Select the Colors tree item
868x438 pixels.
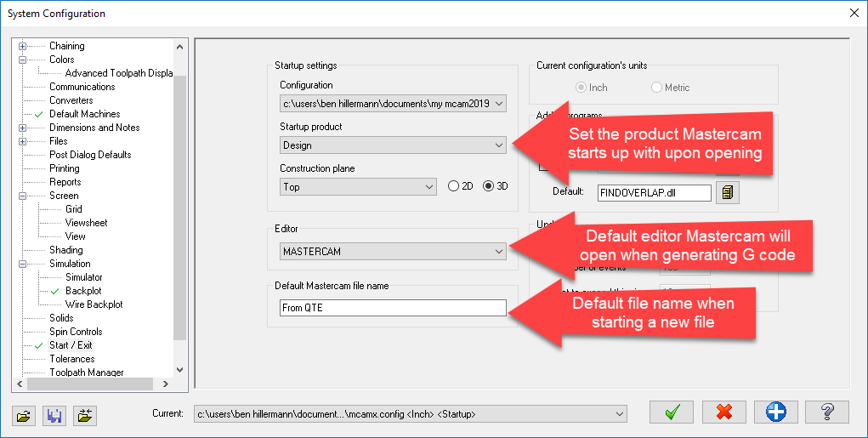(x=62, y=60)
